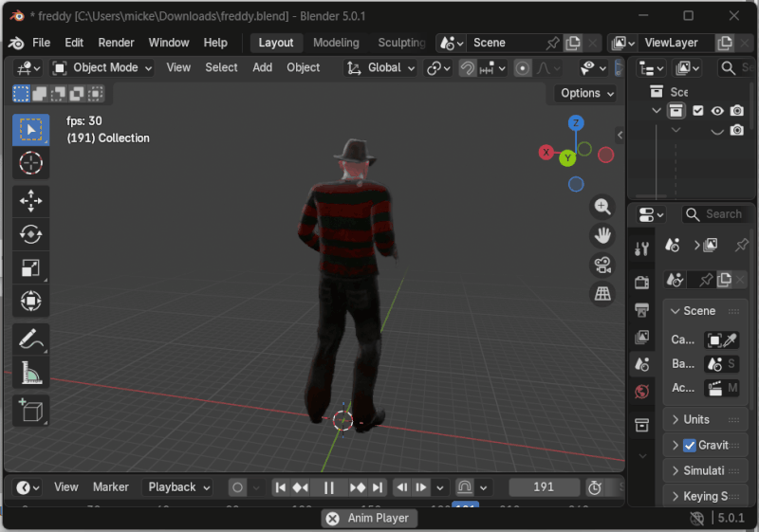Pause animation playback
The image size is (759, 532).
coord(328,487)
